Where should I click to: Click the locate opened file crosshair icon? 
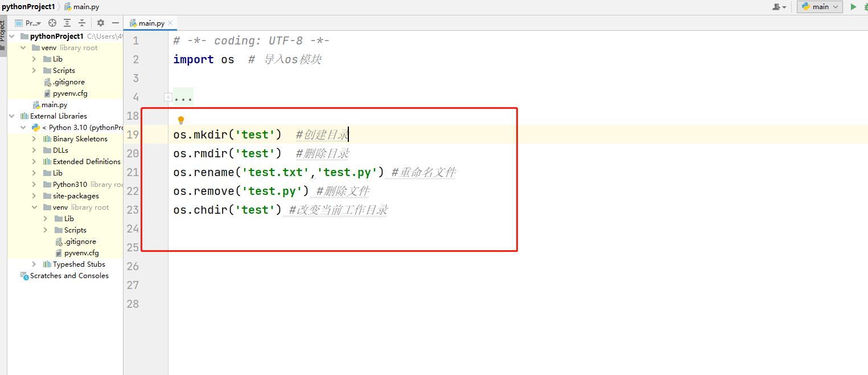coord(52,23)
